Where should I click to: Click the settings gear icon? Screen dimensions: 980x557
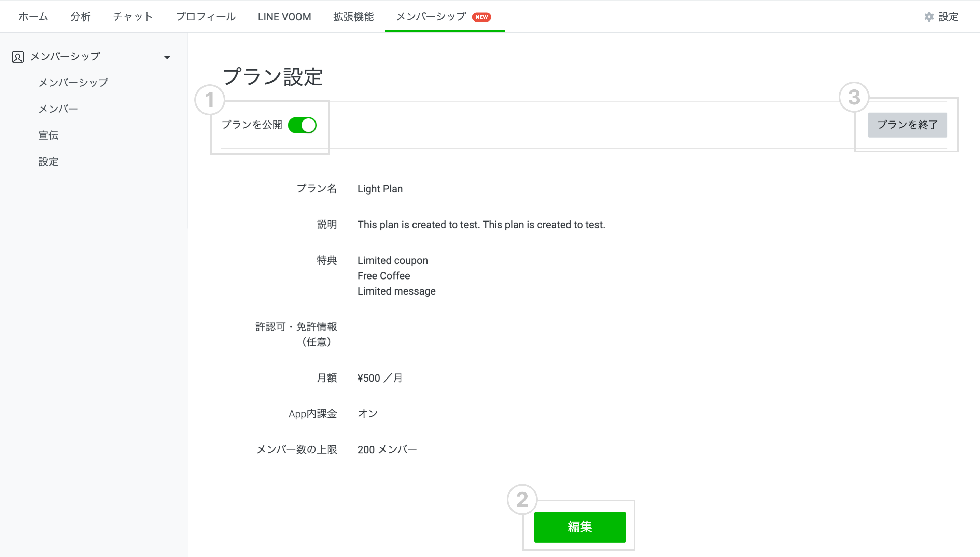[x=929, y=17]
